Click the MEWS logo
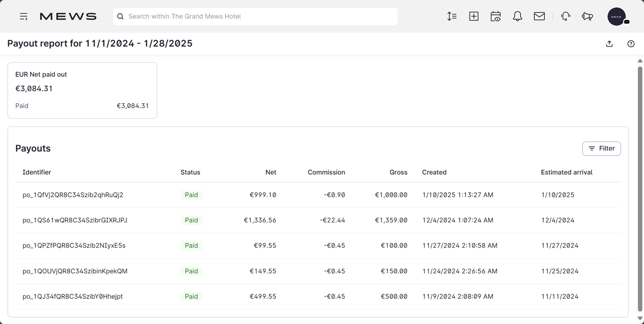This screenshot has width=644, height=324. tap(68, 17)
